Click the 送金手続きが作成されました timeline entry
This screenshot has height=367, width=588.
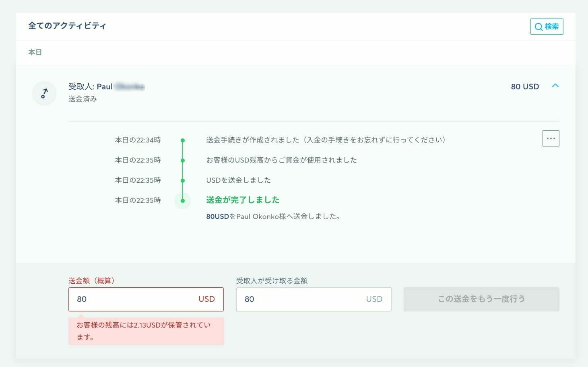point(326,140)
